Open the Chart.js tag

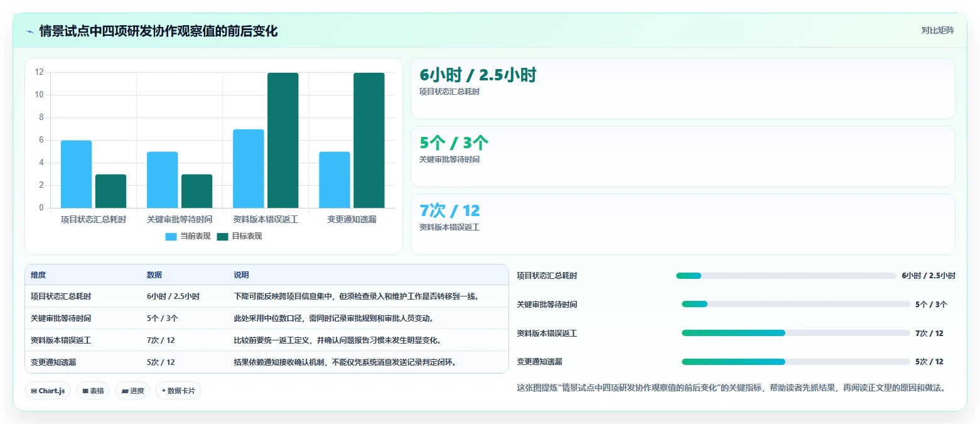point(48,391)
